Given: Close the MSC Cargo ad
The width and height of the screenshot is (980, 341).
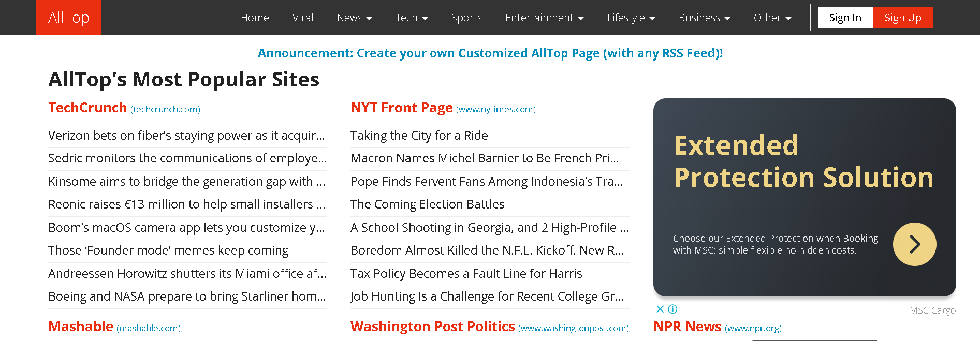Looking at the screenshot, I should 660,309.
